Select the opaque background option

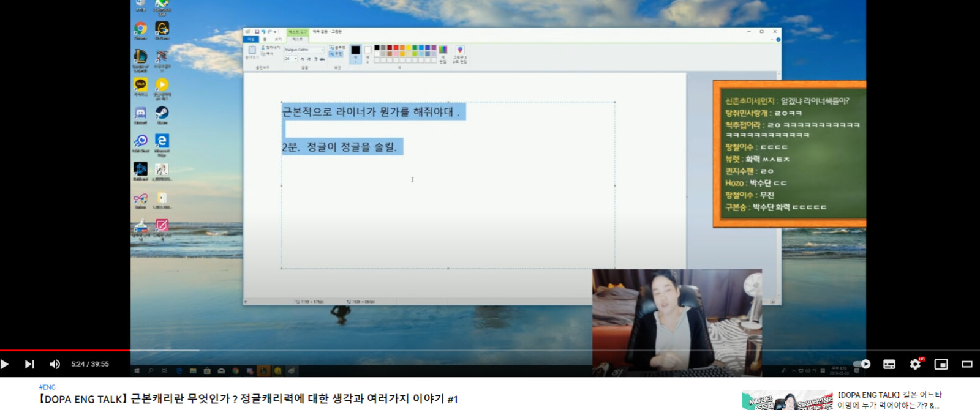tap(337, 47)
